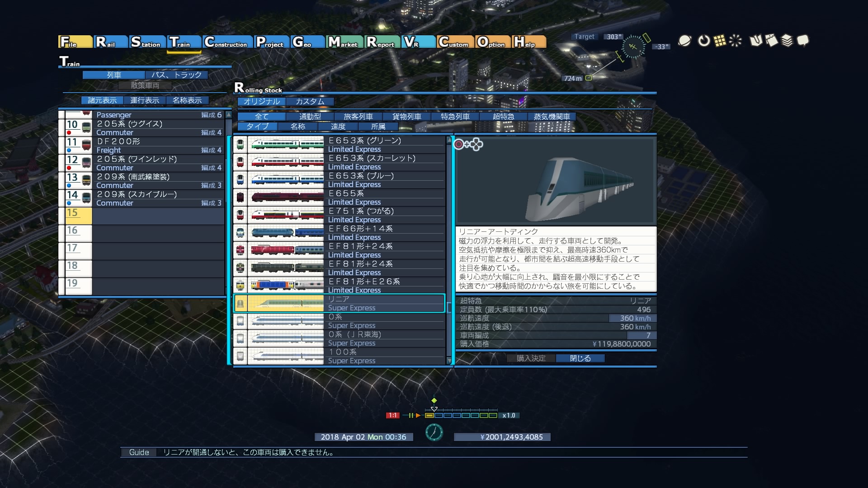This screenshot has height=488, width=868.
Task: Open the Market menu
Action: tap(344, 42)
